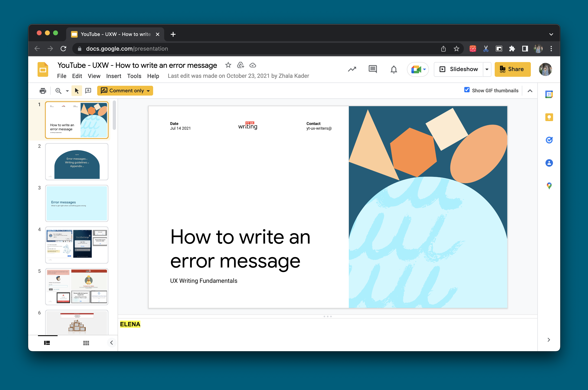Select slide 3 Error messages thumbnail
Viewport: 588px width, 390px height.
(77, 203)
